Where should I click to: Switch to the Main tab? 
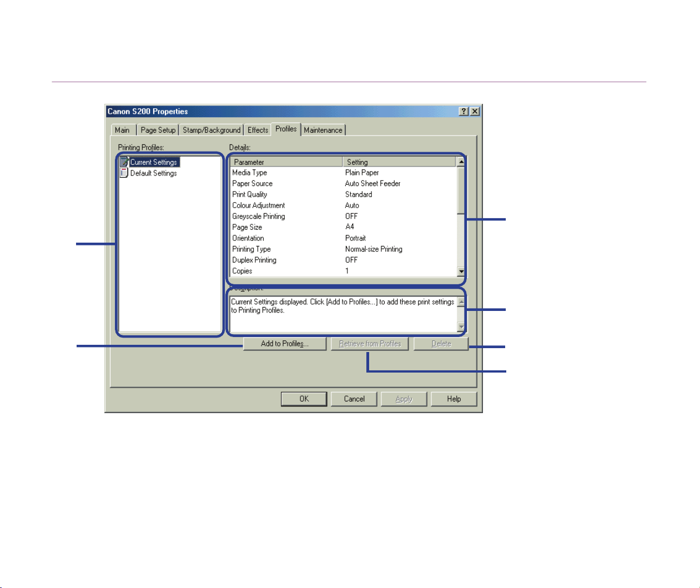pyautogui.click(x=122, y=130)
